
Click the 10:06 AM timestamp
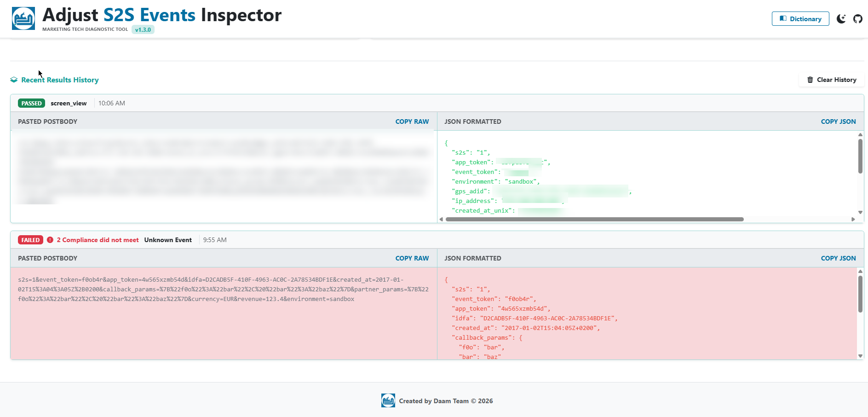click(112, 103)
